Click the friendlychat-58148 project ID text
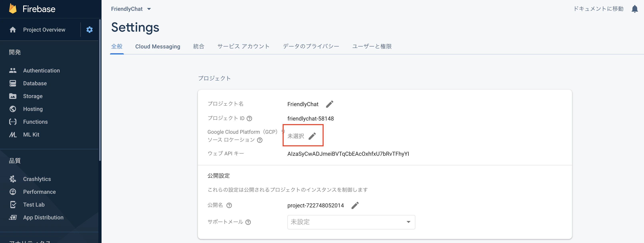644x243 pixels. (x=310, y=118)
